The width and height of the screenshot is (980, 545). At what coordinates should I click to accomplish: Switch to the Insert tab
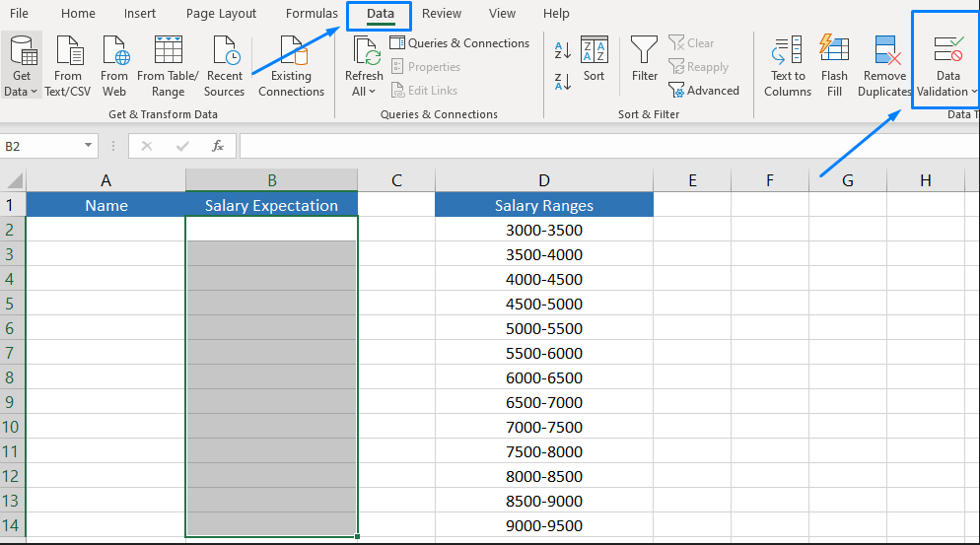click(139, 13)
